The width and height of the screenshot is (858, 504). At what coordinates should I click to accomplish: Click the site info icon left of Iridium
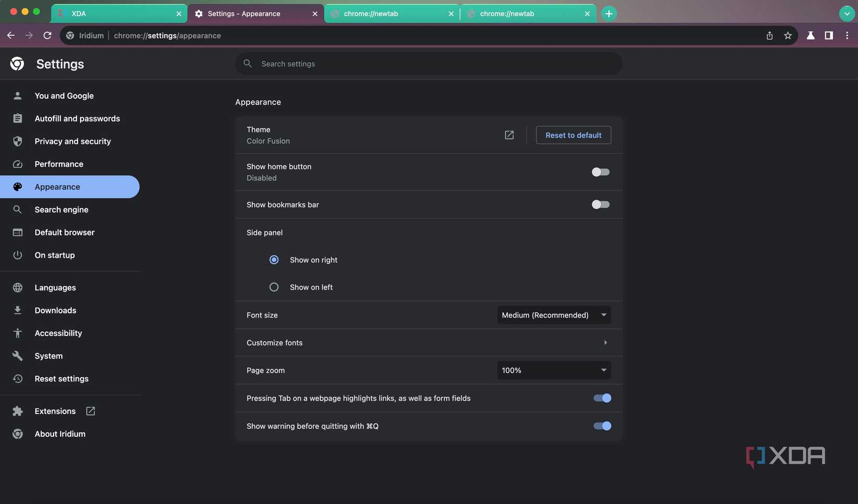click(70, 35)
